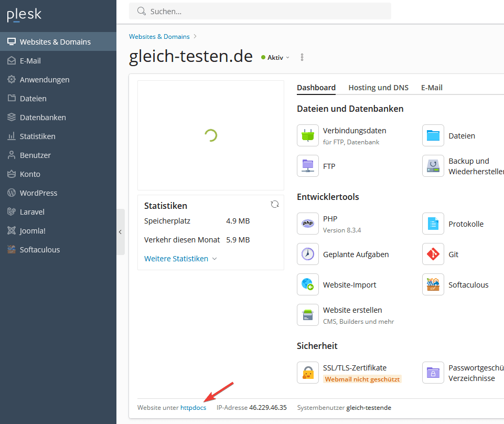Open the domain three-dot actions menu

pyautogui.click(x=302, y=57)
